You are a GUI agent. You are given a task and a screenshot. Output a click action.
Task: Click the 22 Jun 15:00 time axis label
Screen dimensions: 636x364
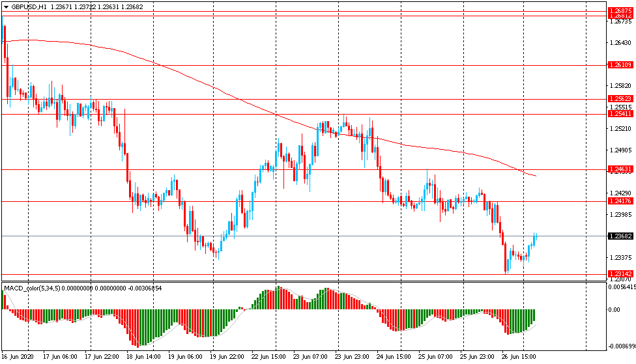268,357
